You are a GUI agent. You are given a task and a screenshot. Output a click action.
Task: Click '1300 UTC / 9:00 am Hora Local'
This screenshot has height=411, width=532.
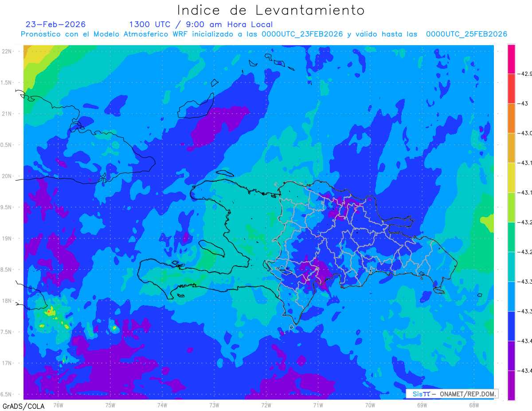(201, 25)
